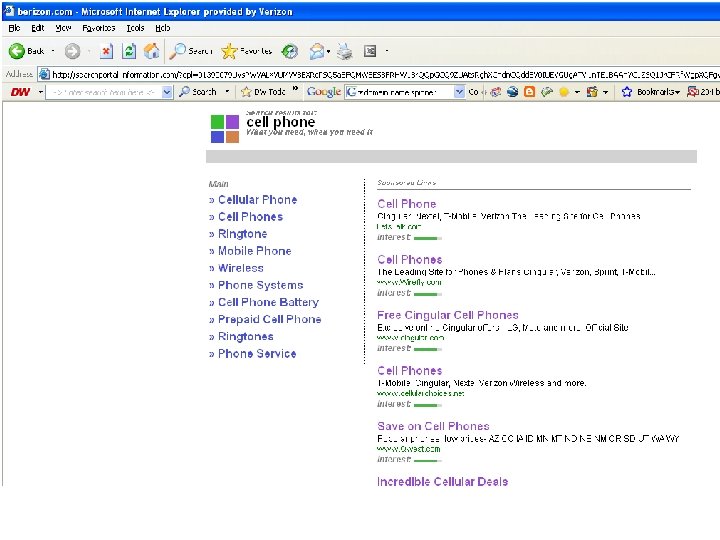Image resolution: width=720 pixels, height=540 pixels.
Task: Go to the Home page icon
Action: pos(152,51)
